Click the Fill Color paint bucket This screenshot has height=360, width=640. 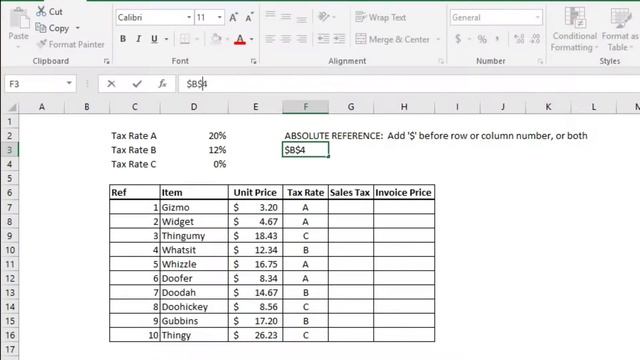point(216,39)
